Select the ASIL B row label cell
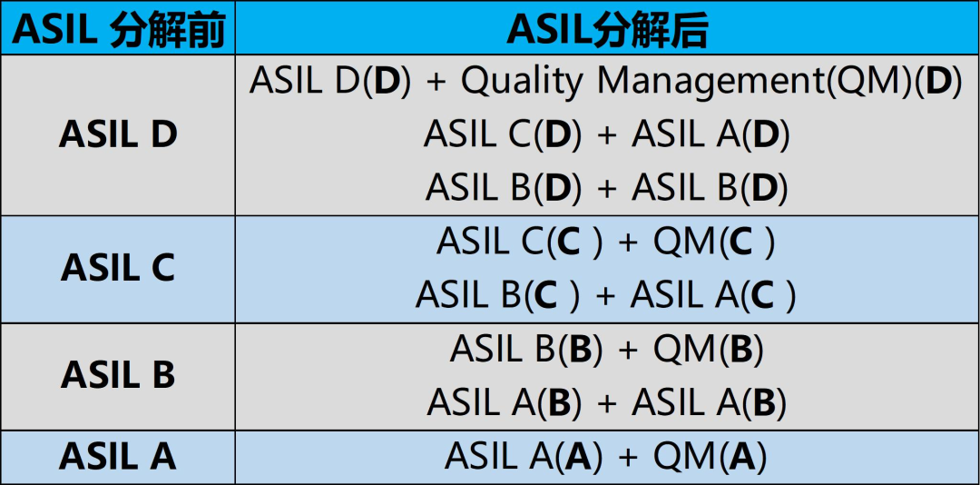 [118, 376]
